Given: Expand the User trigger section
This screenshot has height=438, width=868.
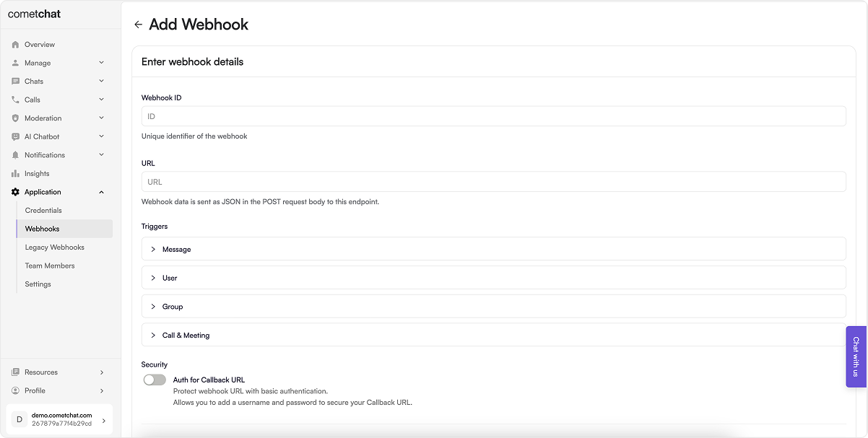Looking at the screenshot, I should [493, 278].
